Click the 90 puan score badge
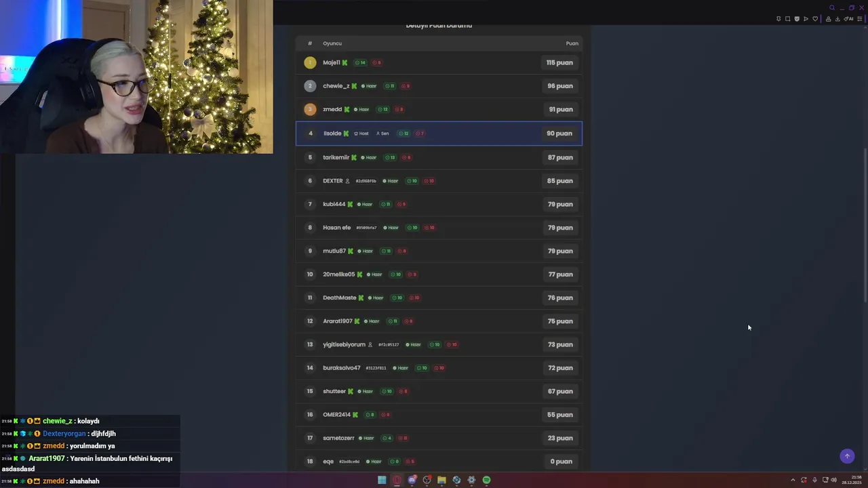This screenshot has width=868, height=488. click(559, 134)
